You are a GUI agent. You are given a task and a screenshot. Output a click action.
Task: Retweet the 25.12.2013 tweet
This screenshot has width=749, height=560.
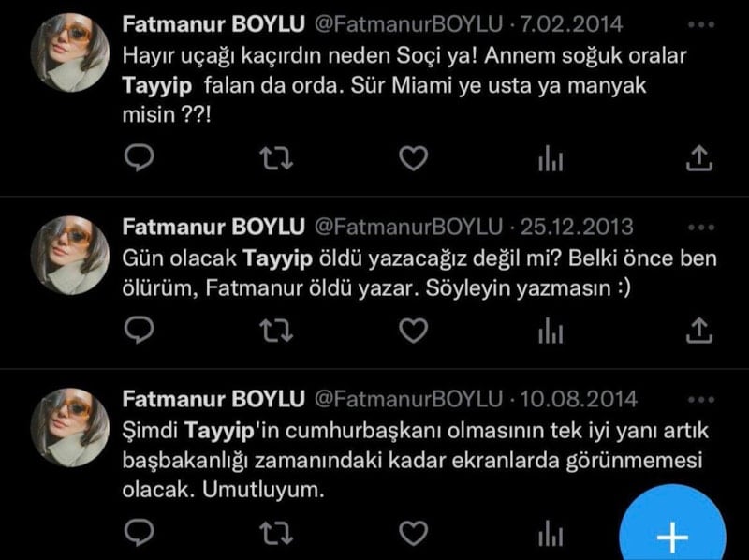(276, 331)
